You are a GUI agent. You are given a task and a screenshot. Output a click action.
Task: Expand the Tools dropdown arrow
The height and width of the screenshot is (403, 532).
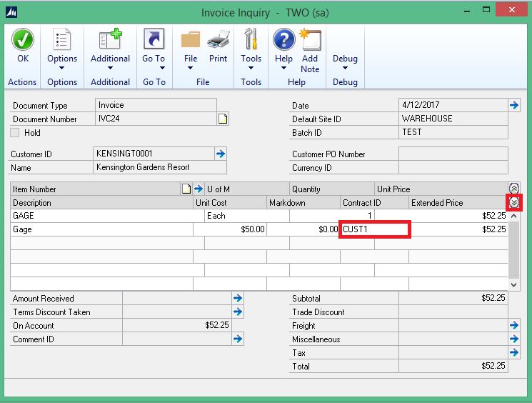251,68
